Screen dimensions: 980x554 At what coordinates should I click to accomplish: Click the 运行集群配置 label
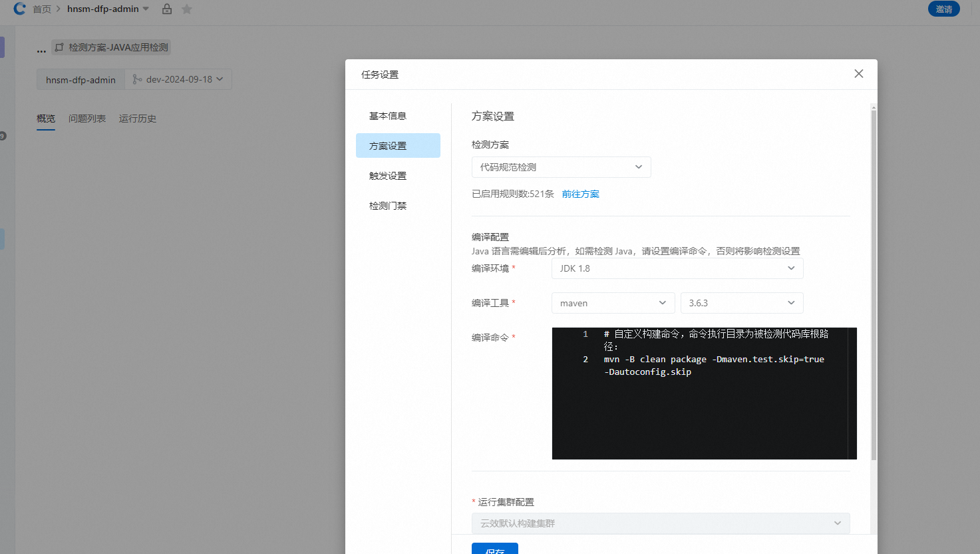(506, 502)
